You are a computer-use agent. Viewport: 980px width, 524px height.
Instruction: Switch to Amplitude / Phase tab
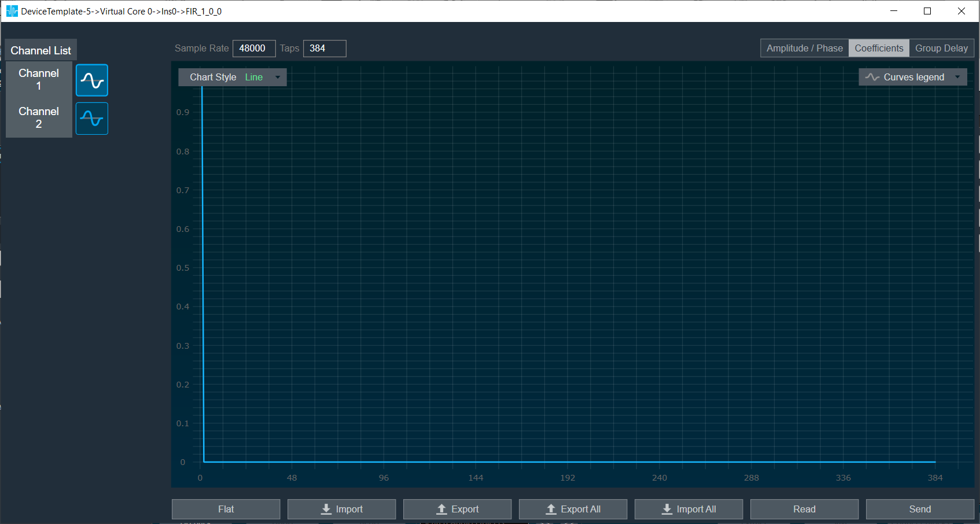tap(804, 48)
